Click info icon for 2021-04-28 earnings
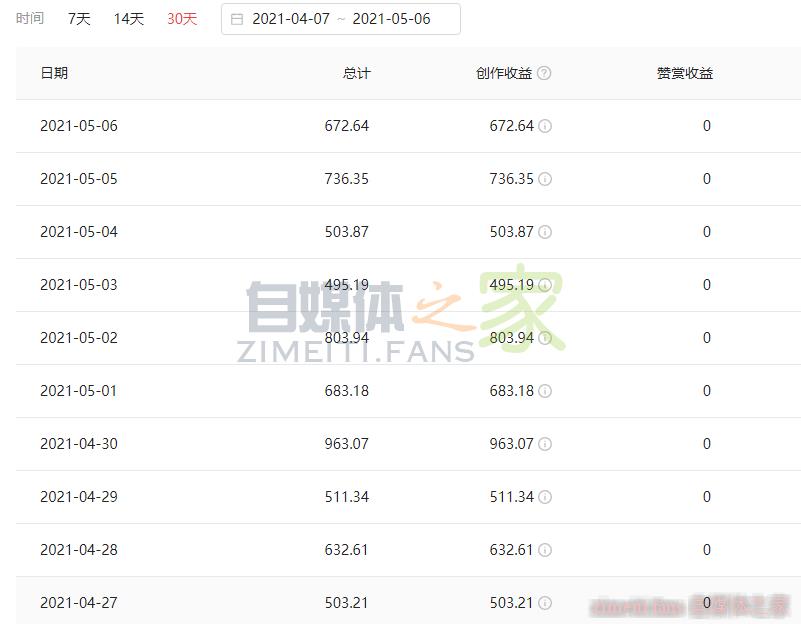 [546, 550]
